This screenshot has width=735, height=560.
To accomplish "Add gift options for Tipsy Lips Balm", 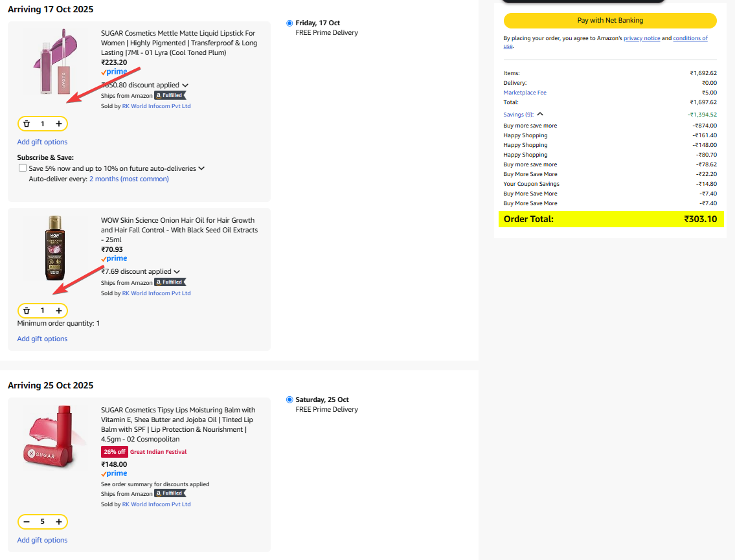I will 42,540.
